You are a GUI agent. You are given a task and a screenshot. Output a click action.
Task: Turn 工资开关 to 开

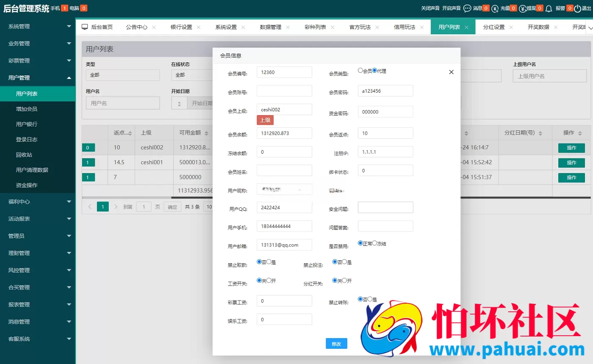pyautogui.click(x=269, y=281)
